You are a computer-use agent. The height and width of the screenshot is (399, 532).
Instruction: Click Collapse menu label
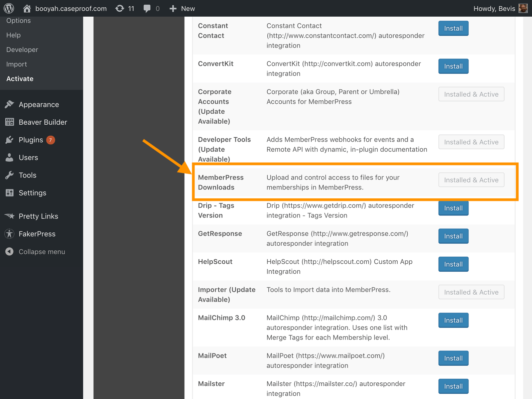[x=42, y=252]
